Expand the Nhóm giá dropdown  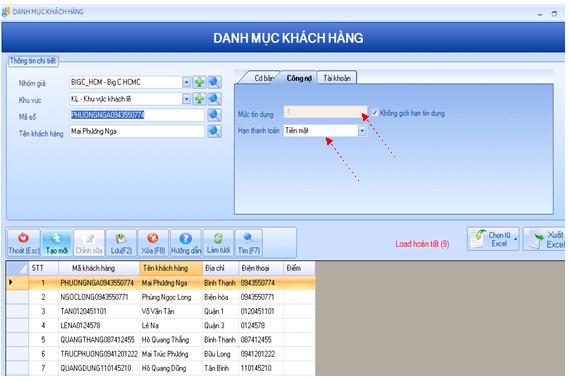click(186, 82)
